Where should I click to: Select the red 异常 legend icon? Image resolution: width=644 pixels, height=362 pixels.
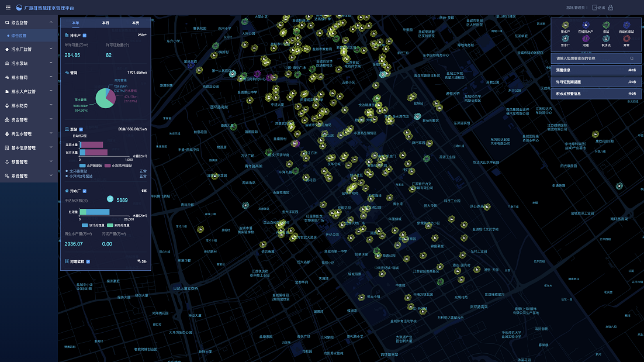pyautogui.click(x=626, y=39)
